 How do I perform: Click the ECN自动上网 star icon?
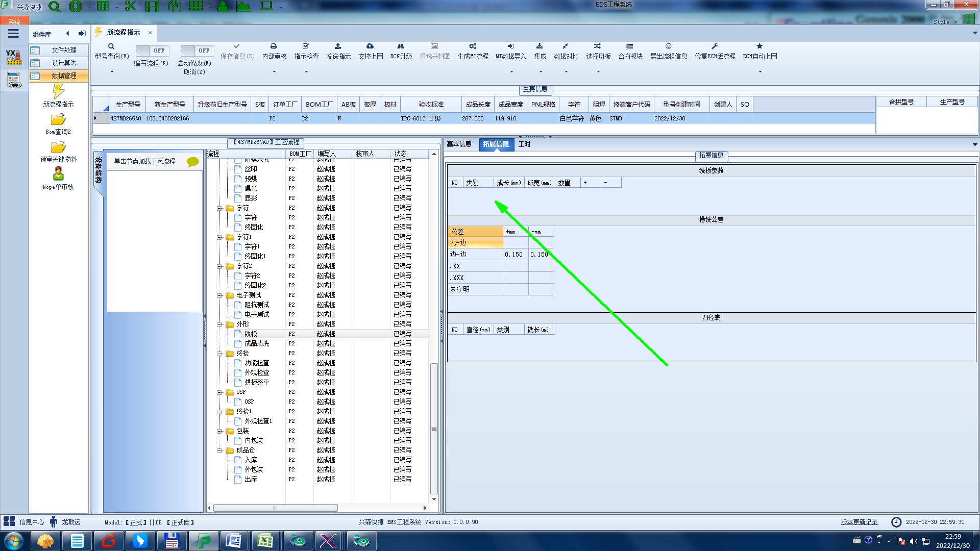tap(759, 46)
